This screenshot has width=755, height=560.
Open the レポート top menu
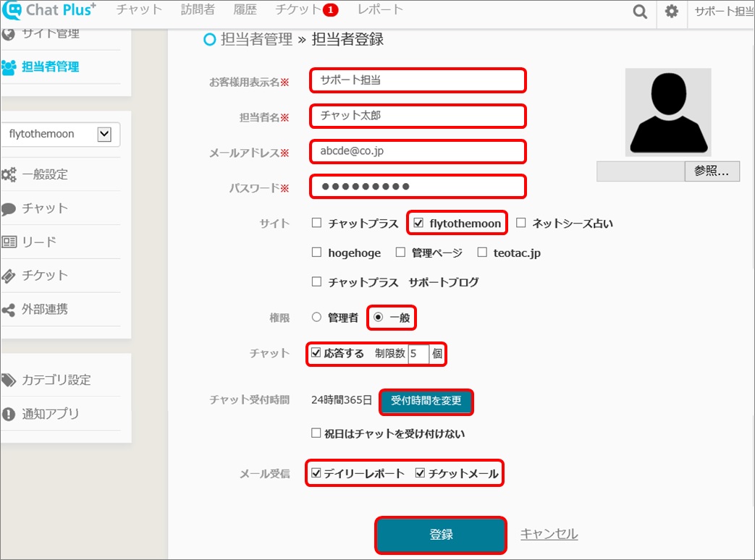pyautogui.click(x=380, y=9)
